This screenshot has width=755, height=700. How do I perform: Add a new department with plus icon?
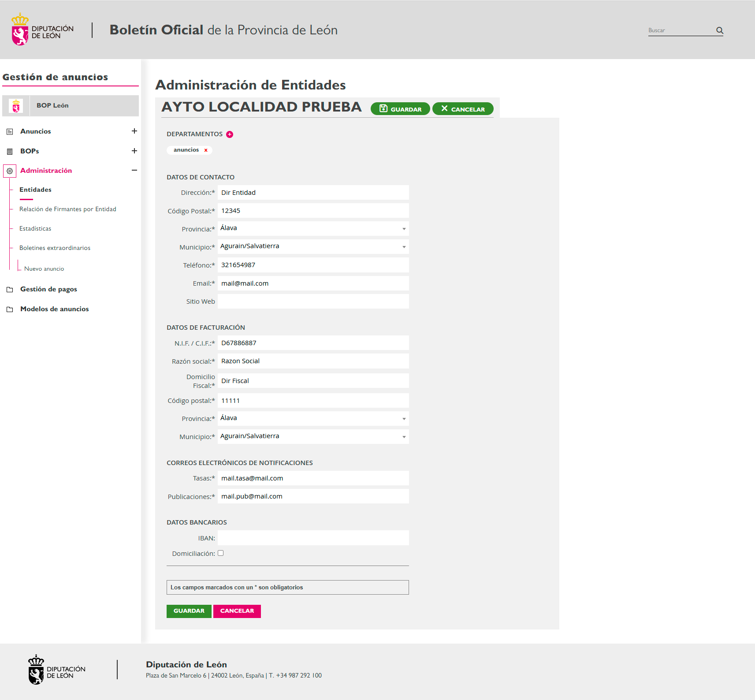pos(230,134)
